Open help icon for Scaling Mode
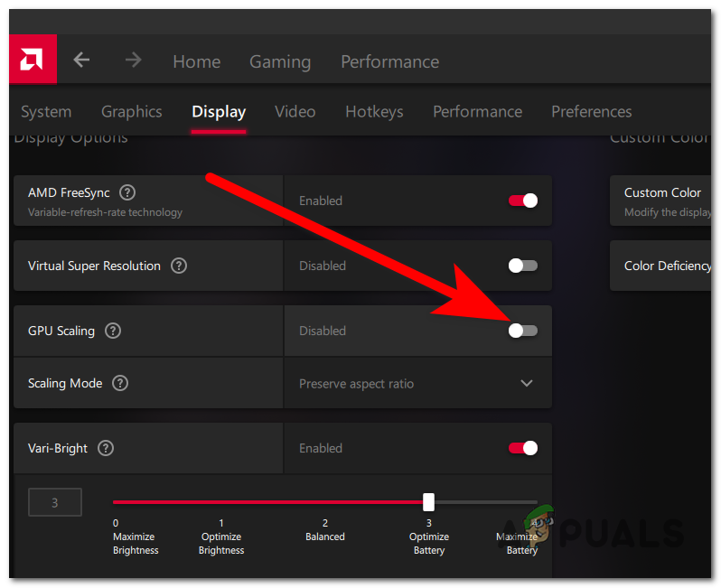Screen dimensions: 721x588 click(120, 383)
